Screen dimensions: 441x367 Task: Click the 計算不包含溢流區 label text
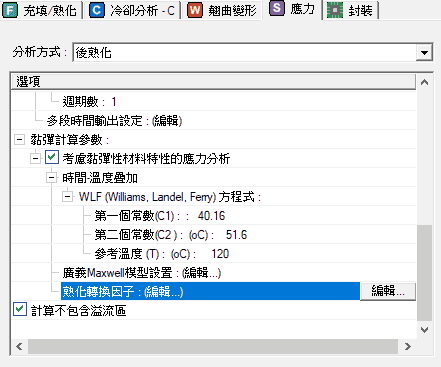coord(78,311)
